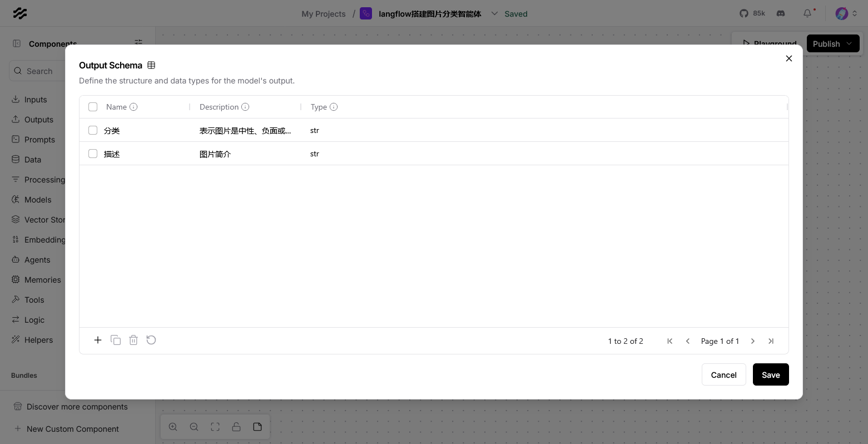Sort by the Name column header

click(116, 107)
